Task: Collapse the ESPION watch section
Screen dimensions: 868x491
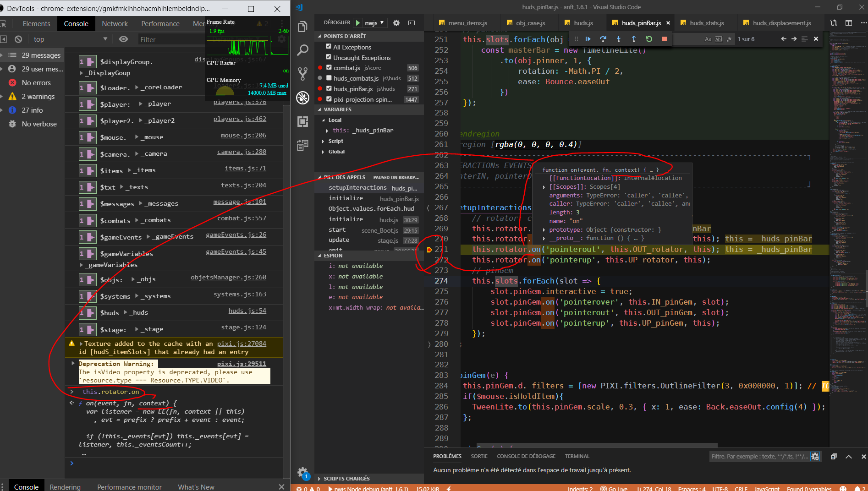Action: (369, 256)
